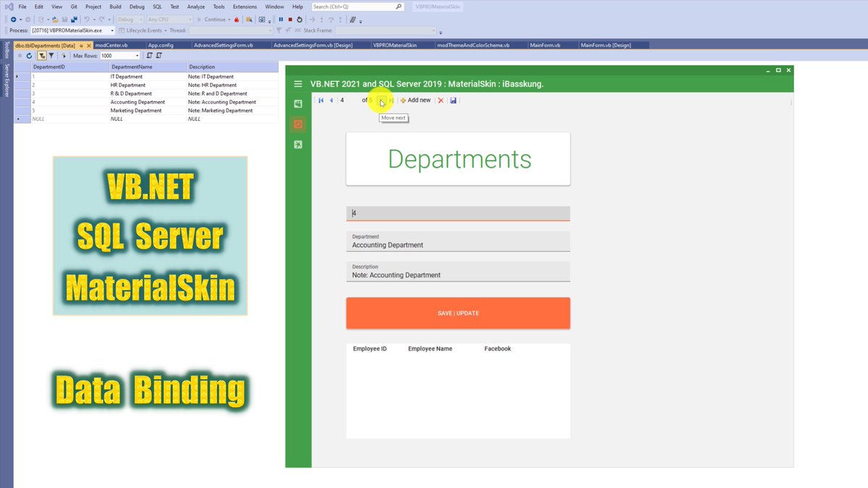Click the third sidebar icon in the green drawer
This screenshot has height=488, width=868.
(x=298, y=145)
